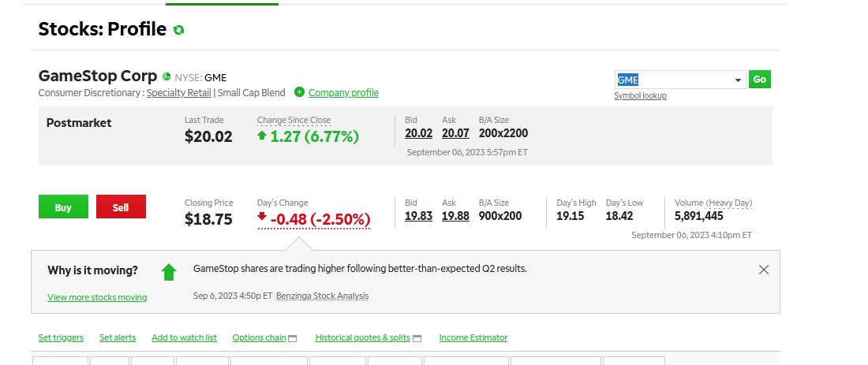The width and height of the screenshot is (868, 365).
Task: Click the Small Cap Blend label
Action: point(251,93)
